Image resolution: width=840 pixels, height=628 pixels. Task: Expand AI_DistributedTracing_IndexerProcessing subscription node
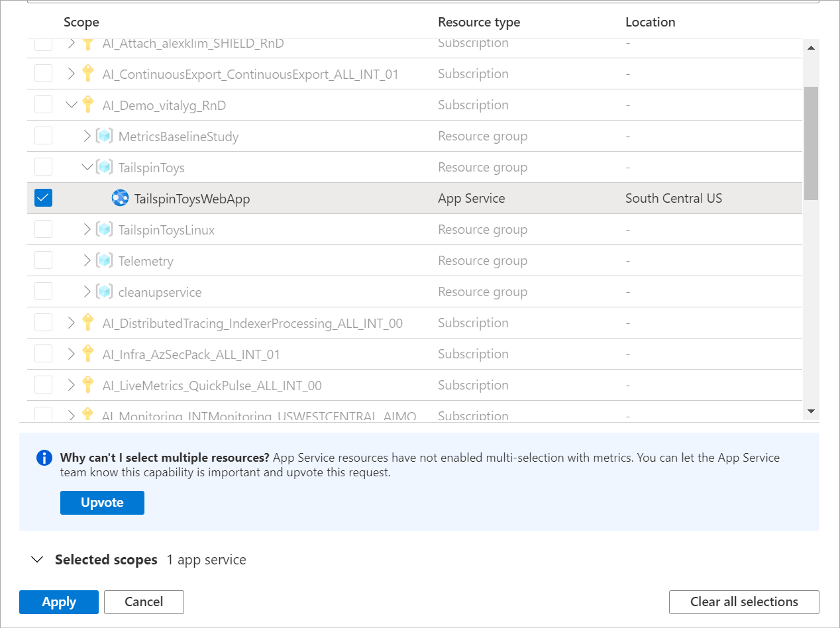point(72,323)
